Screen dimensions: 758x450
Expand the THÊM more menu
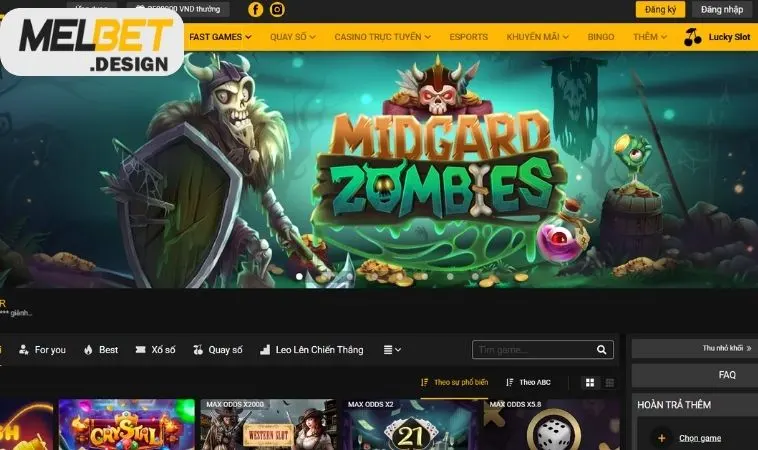point(650,37)
